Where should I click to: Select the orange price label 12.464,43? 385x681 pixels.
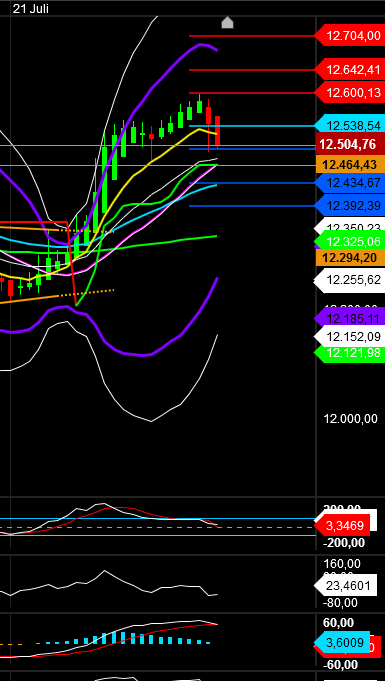click(350, 165)
